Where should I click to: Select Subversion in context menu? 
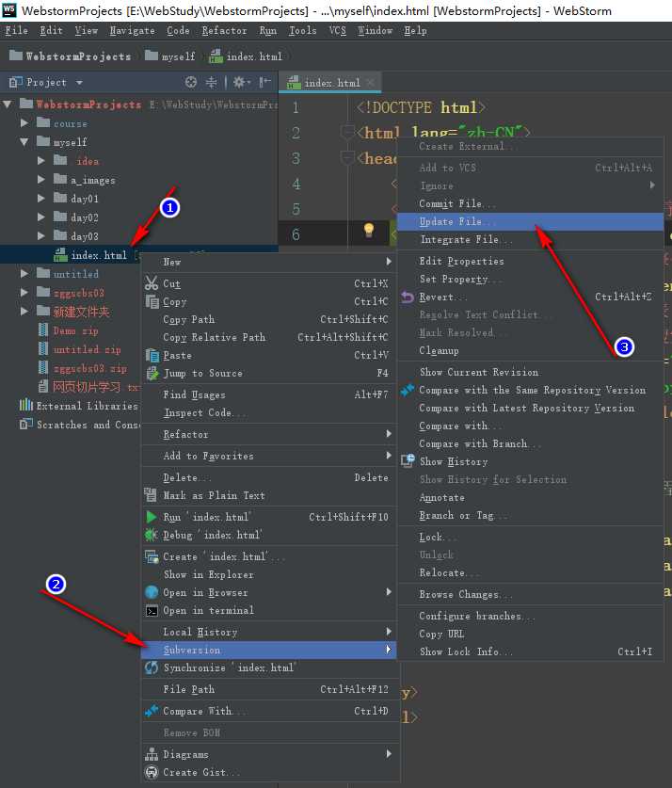click(x=268, y=650)
